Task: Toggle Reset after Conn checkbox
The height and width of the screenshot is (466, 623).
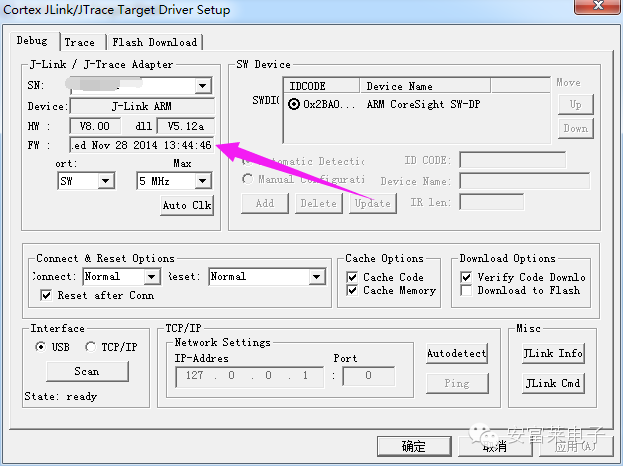Action: tap(46, 295)
